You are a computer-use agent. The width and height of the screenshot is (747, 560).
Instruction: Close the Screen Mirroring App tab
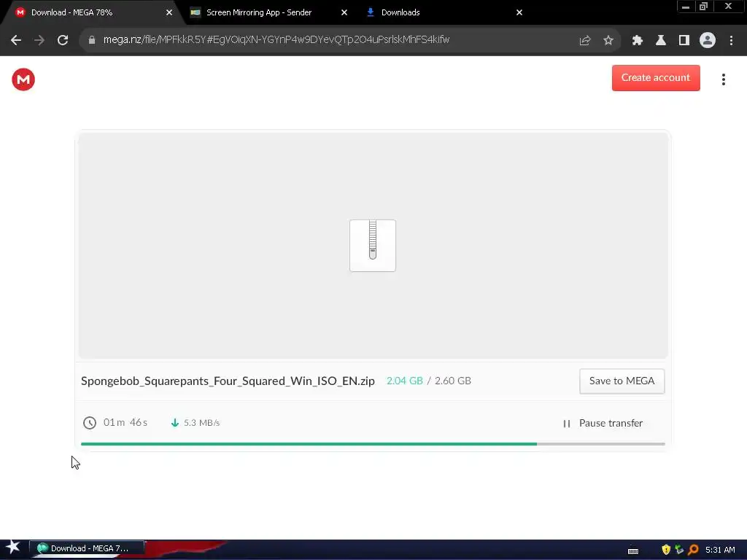pos(344,12)
